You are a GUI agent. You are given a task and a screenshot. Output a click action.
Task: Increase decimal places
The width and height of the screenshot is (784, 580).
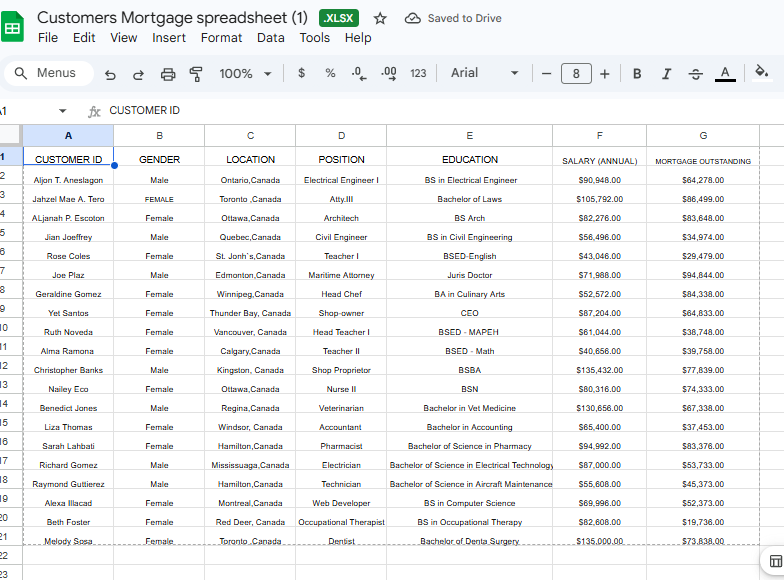coord(388,74)
